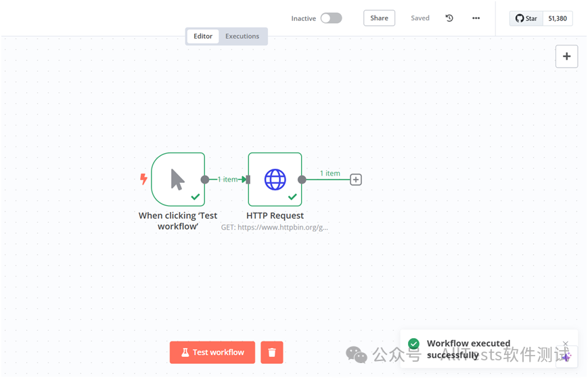Switch to the Editor tab
This screenshot has width=588, height=378.
point(203,36)
